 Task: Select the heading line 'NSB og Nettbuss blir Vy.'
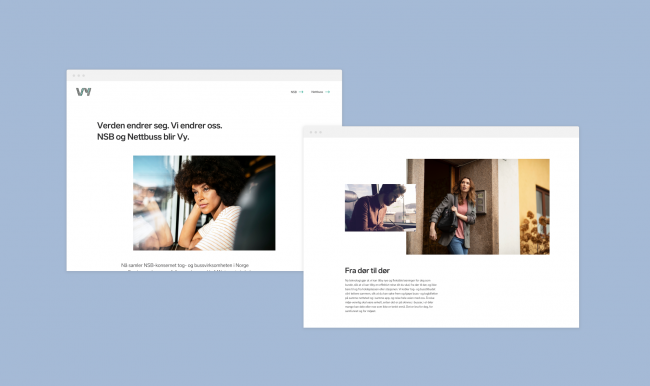pos(143,137)
